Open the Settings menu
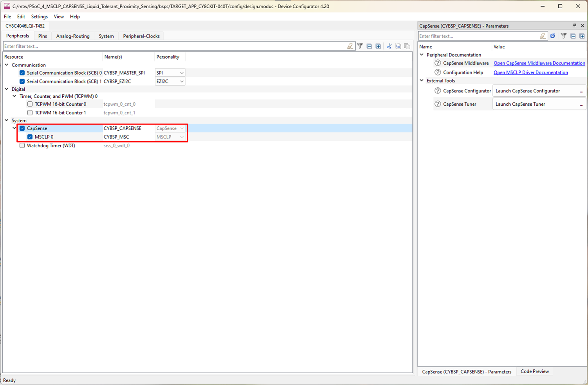Image resolution: width=588 pixels, height=385 pixels. (40, 16)
